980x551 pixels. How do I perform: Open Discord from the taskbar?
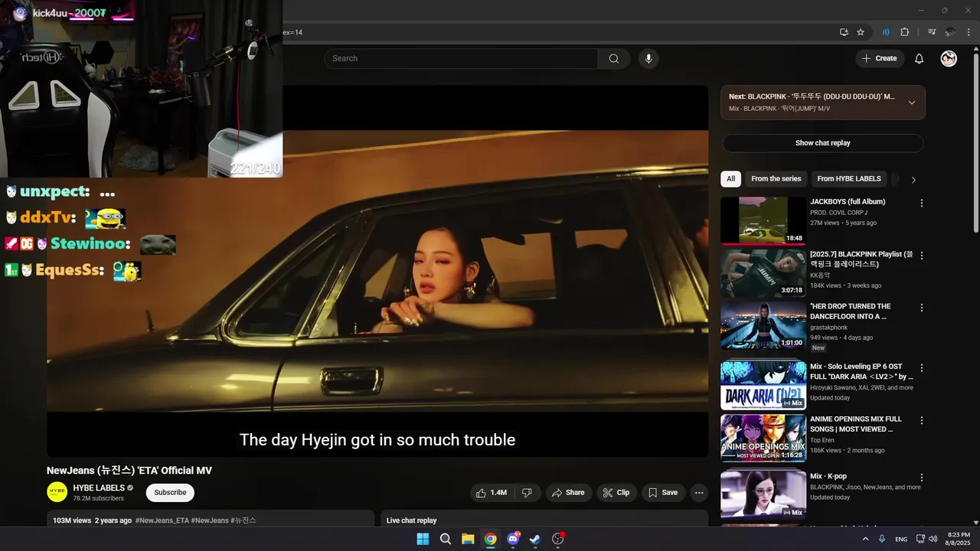513,539
